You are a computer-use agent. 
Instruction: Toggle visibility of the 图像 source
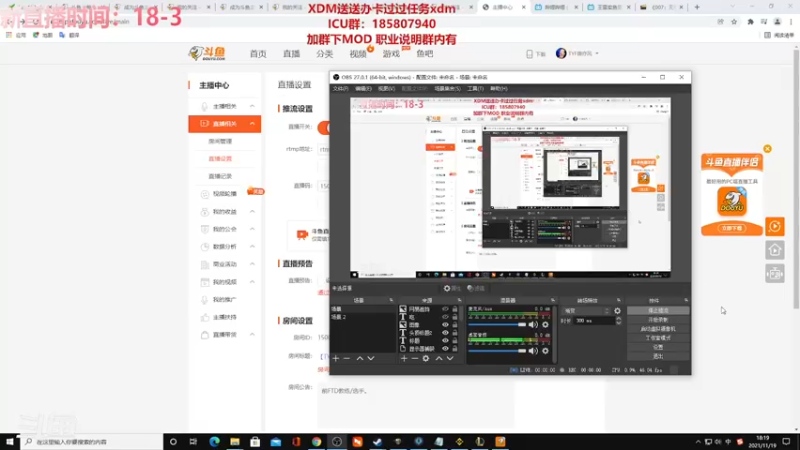click(x=445, y=325)
